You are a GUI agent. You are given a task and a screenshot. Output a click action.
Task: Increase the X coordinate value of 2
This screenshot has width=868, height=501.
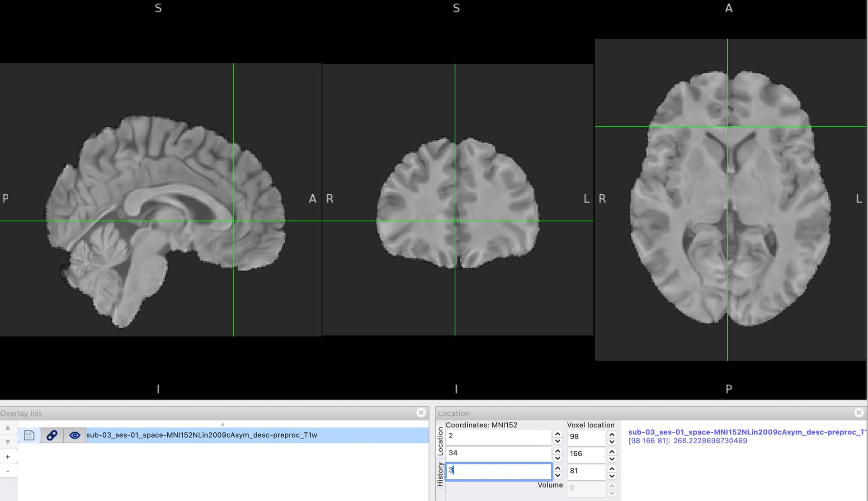[x=557, y=434]
